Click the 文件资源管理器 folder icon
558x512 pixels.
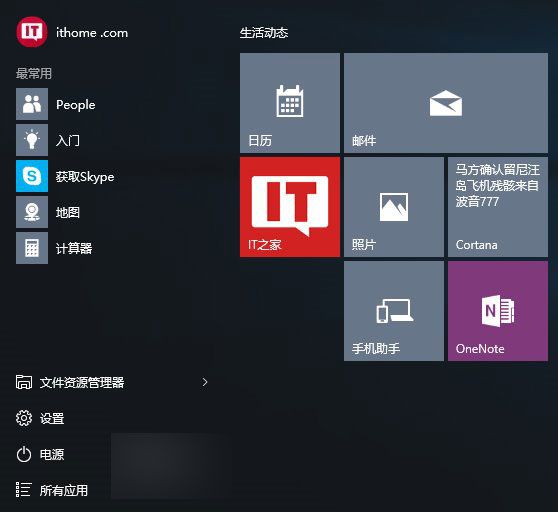pyautogui.click(x=24, y=382)
